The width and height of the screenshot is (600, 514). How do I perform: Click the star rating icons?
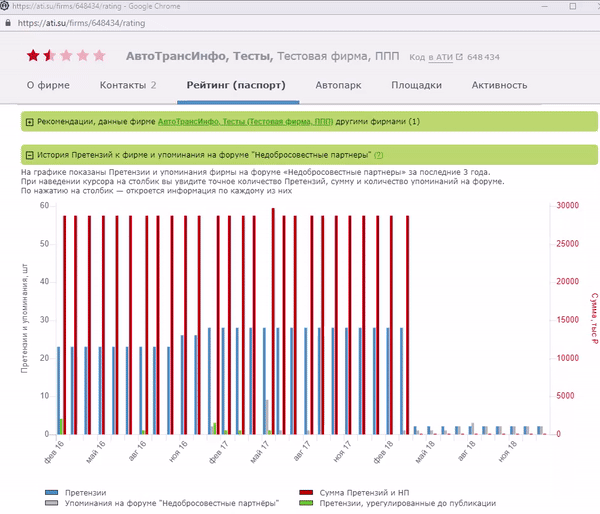65,56
